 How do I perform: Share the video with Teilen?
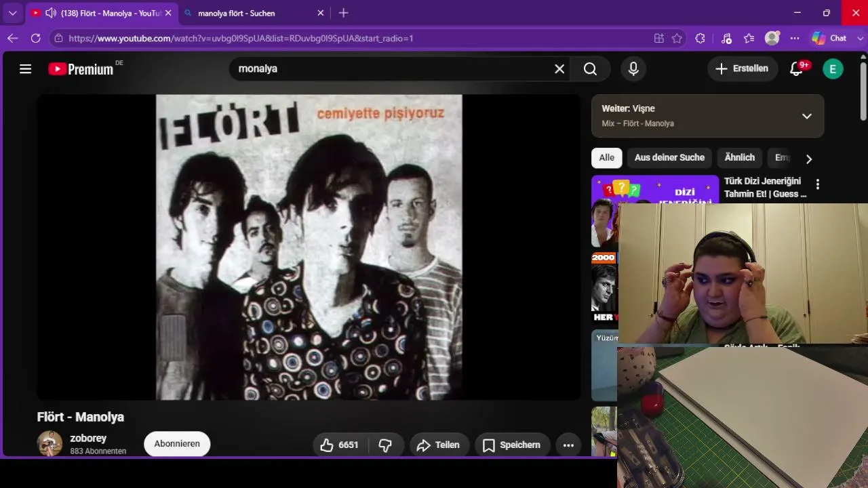point(439,445)
